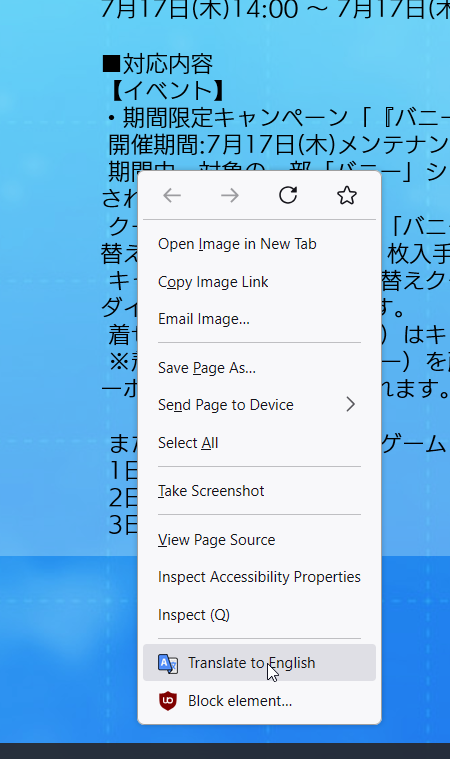Choose Inspect Accessibility Properties
Screen dimensions: 450x759
[x=259, y=577]
